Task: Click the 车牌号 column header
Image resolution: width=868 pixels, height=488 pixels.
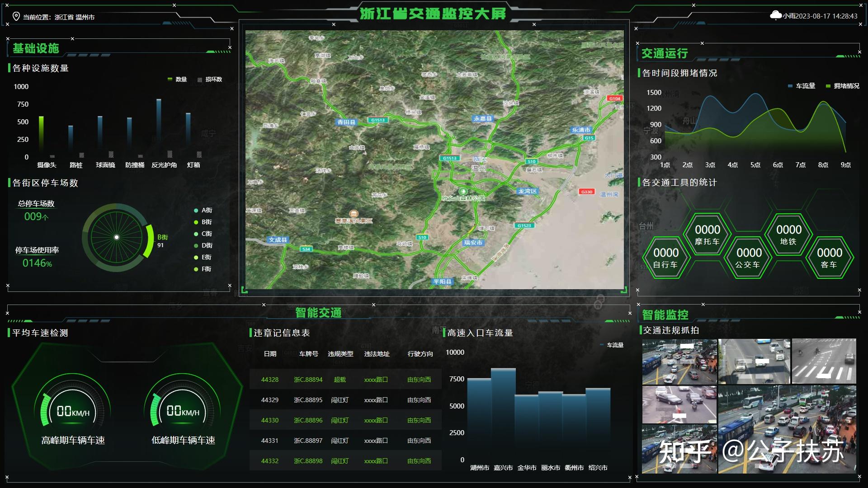Action: (x=308, y=354)
